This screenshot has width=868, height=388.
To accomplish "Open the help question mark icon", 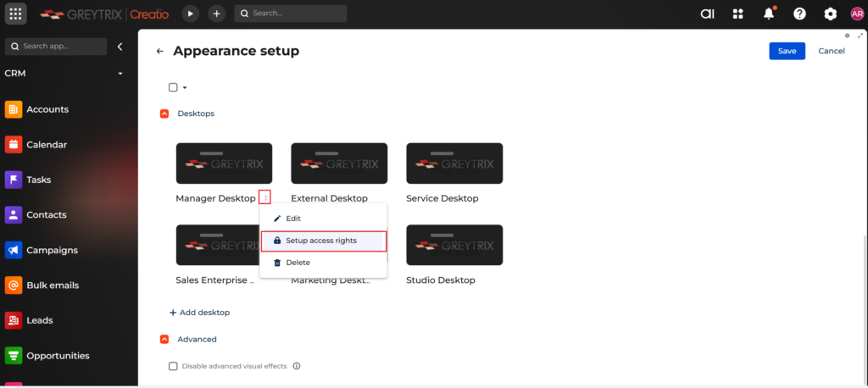I will pyautogui.click(x=799, y=14).
